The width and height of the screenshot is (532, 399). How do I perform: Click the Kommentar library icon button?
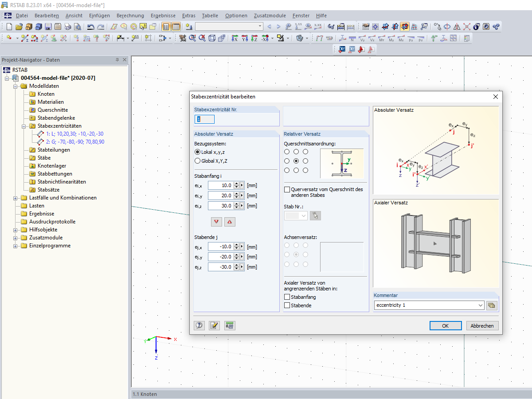point(491,305)
